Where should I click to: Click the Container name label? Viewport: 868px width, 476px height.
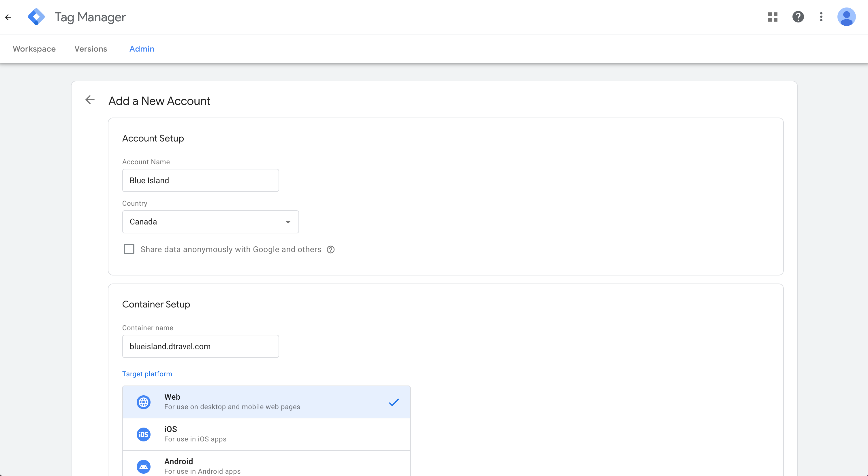pyautogui.click(x=148, y=328)
